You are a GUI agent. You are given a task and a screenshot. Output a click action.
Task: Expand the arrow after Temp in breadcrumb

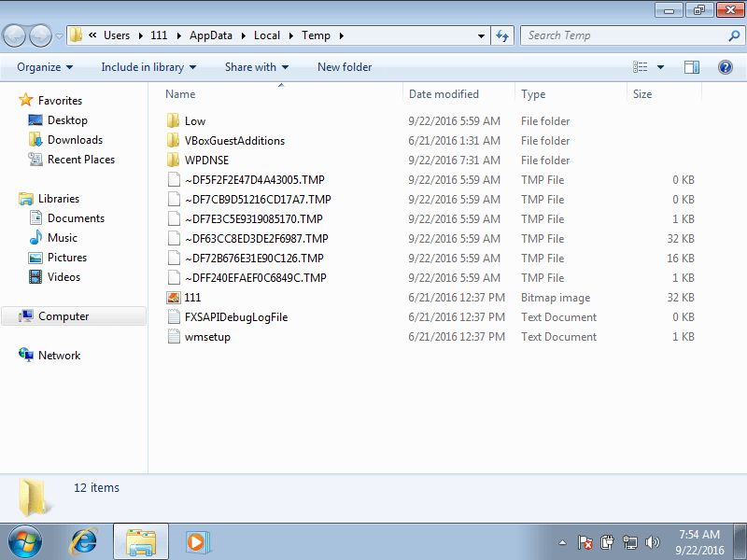[x=341, y=35]
